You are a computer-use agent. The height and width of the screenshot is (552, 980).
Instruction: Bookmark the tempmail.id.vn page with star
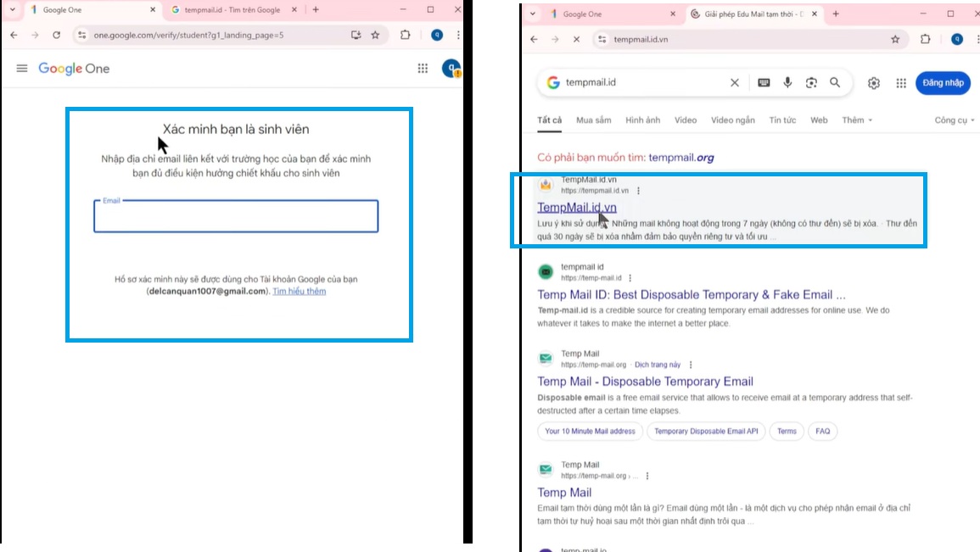pos(895,39)
